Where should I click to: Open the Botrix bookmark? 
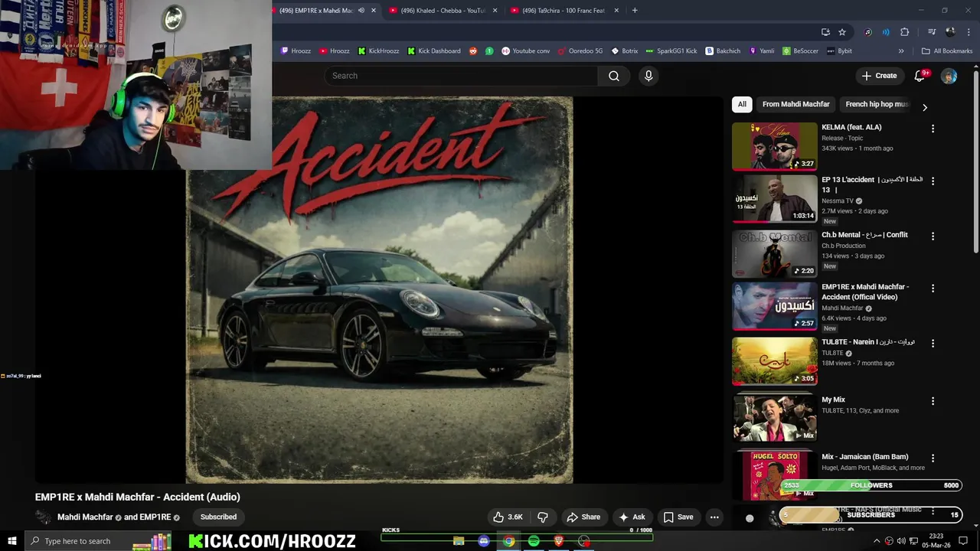click(624, 51)
